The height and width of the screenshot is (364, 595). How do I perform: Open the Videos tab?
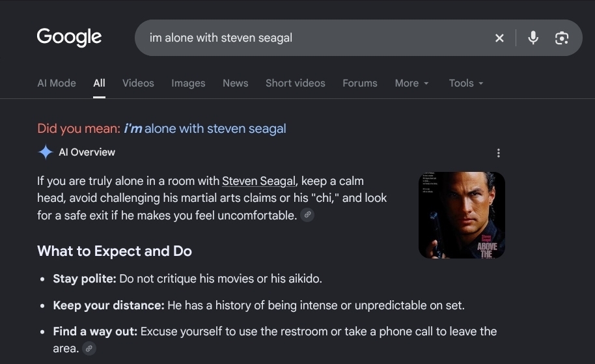pyautogui.click(x=138, y=83)
